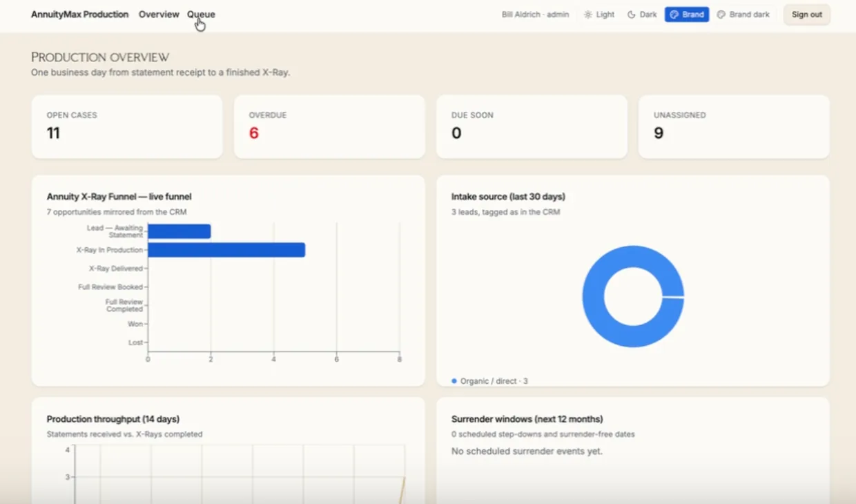Click 7 opportunities mirrored from CRM text

point(117,212)
